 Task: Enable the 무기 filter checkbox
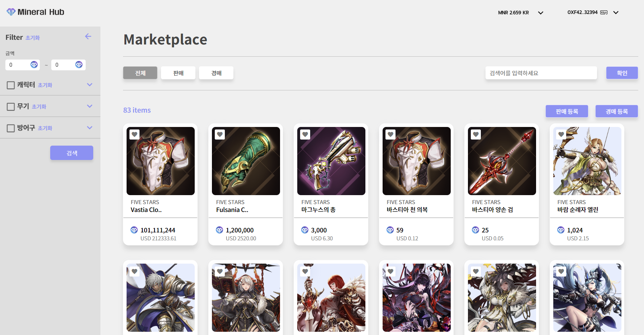click(11, 107)
